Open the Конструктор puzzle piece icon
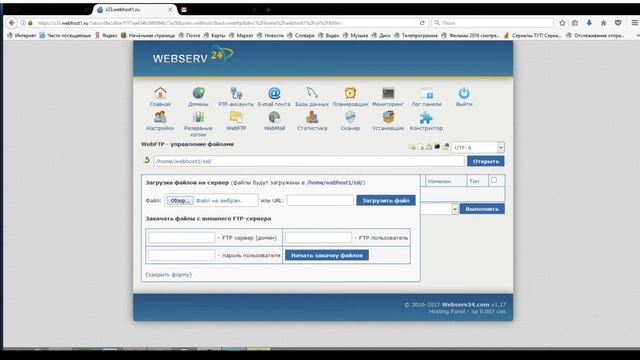This screenshot has width=640, height=360. (426, 118)
